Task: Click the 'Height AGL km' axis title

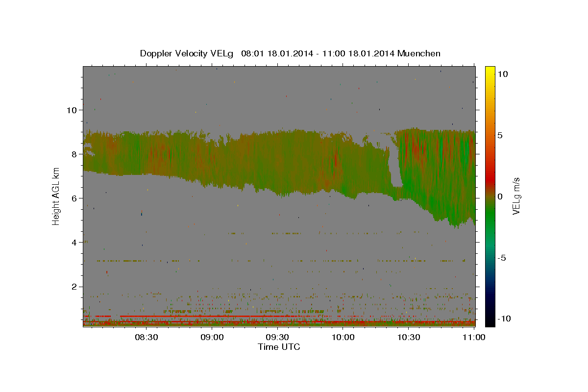Action: 56,196
